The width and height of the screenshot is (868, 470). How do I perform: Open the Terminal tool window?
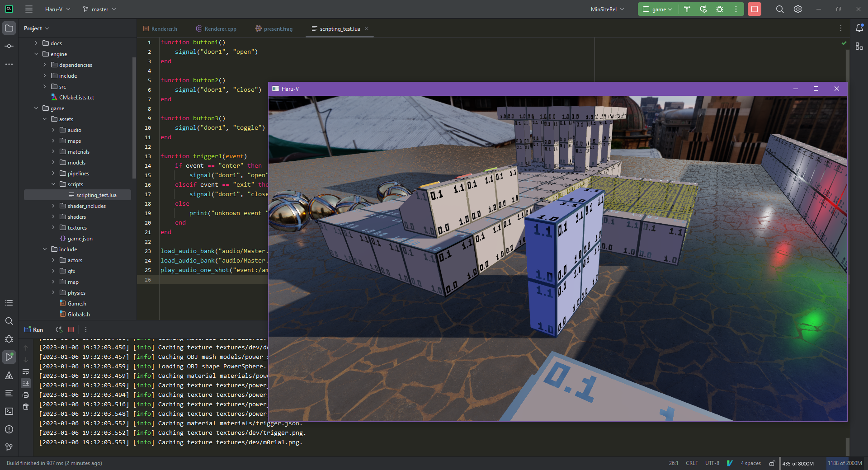point(9,411)
